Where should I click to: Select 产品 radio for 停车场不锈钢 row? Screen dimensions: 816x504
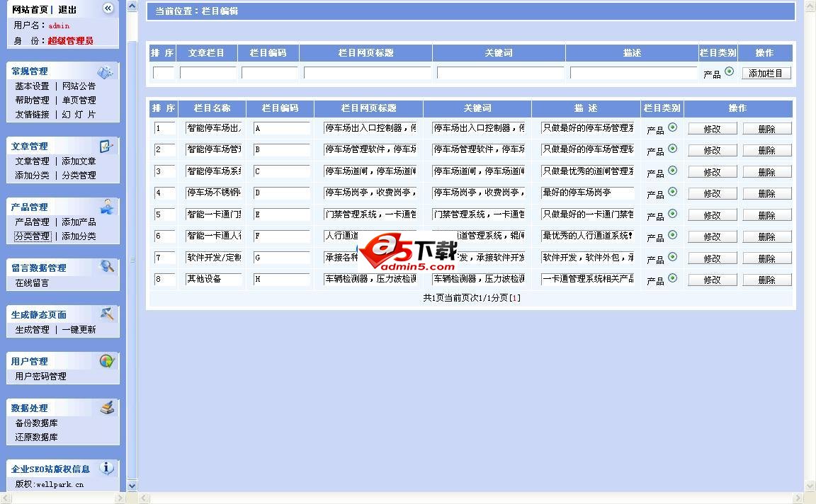pos(672,192)
